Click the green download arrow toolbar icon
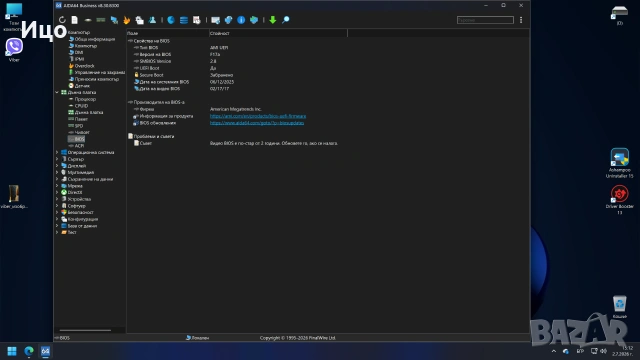Viewport: 640px width, 360px height. pos(273,20)
